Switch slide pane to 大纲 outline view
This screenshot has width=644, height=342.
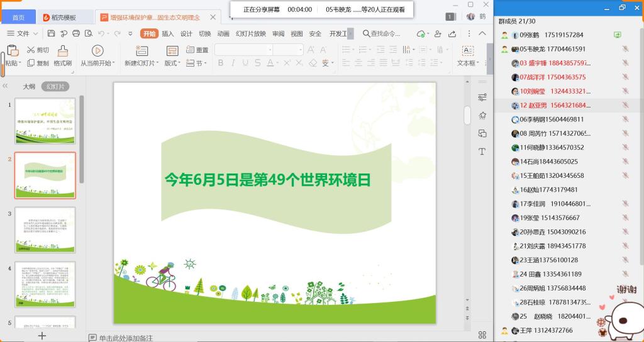pyautogui.click(x=29, y=87)
